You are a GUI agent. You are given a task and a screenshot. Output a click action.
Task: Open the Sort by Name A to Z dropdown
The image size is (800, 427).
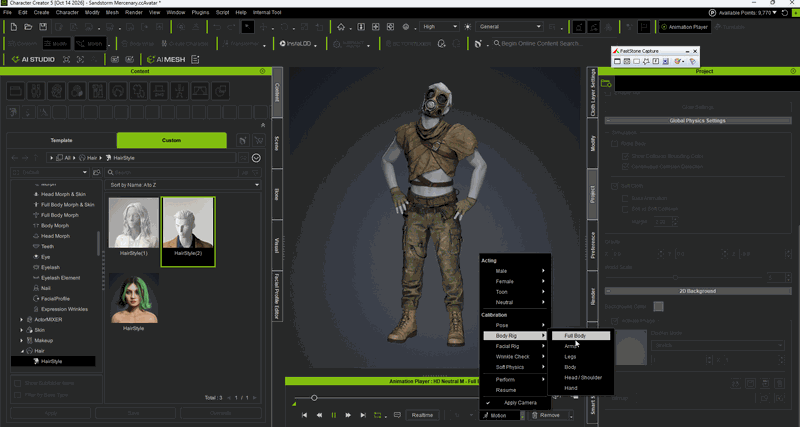pyautogui.click(x=183, y=185)
